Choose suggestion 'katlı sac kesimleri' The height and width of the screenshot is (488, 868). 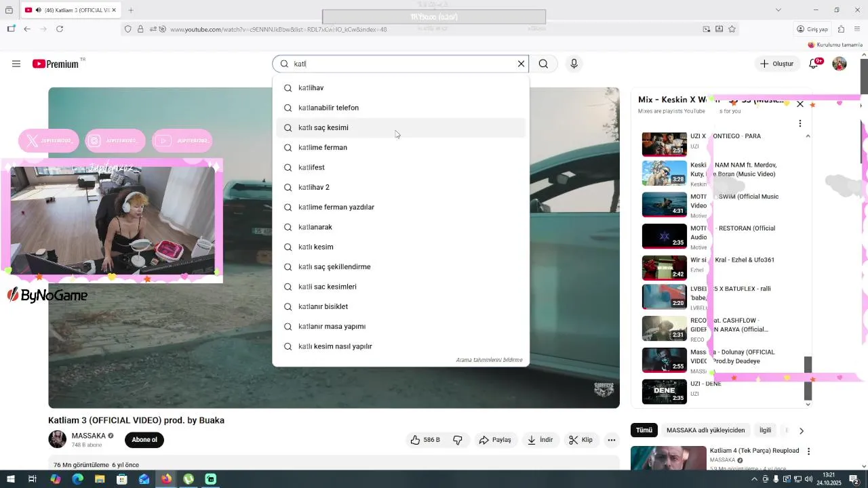click(x=401, y=287)
